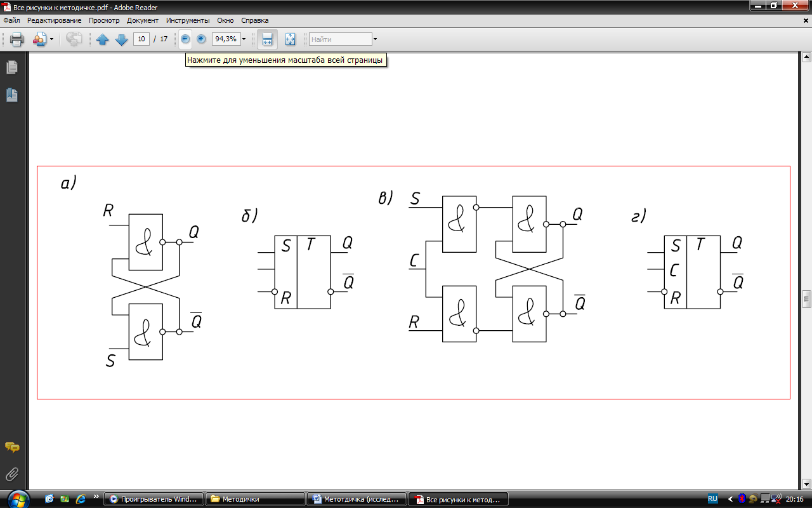Click the switch windows quick launch icon

(65, 499)
